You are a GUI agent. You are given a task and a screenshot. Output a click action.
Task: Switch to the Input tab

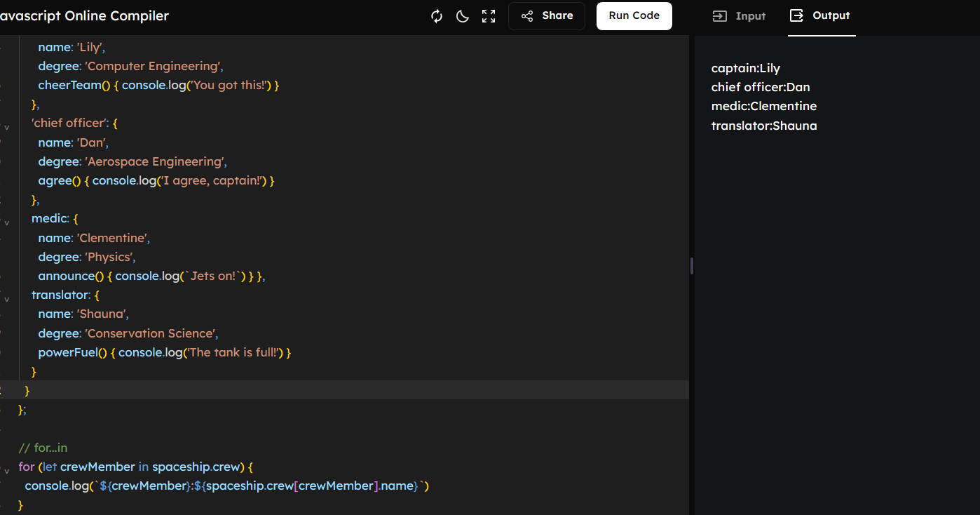[x=739, y=16]
